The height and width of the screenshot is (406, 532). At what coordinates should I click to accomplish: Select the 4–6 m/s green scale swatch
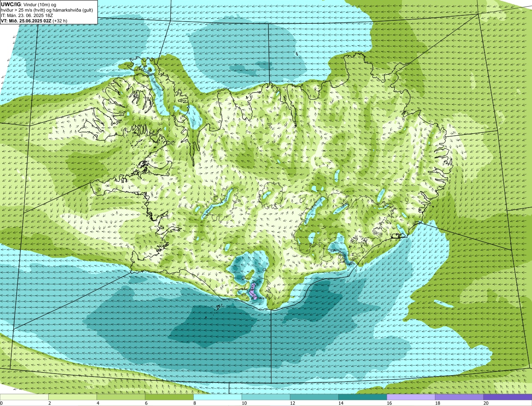tap(121, 397)
